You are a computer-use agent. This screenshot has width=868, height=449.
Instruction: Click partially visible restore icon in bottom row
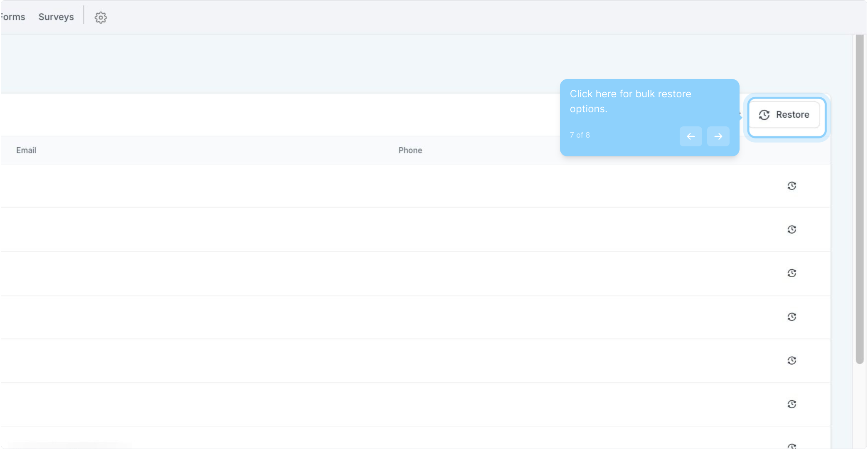[x=792, y=446]
